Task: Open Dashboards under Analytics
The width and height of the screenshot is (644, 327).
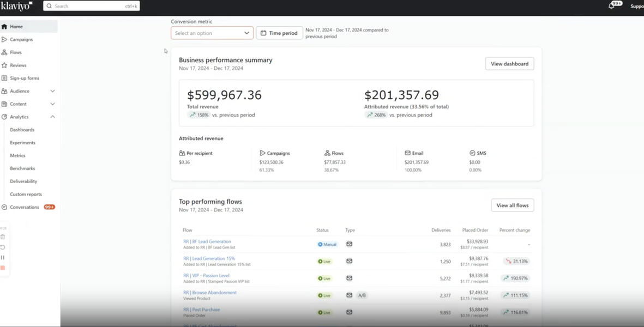Action: point(22,130)
